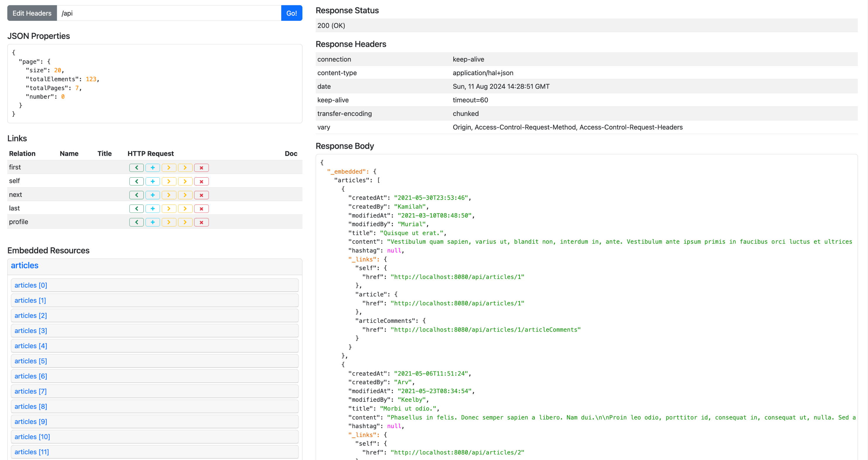Click the /api URL input field
Screen dimensions: 868x460
(x=169, y=13)
